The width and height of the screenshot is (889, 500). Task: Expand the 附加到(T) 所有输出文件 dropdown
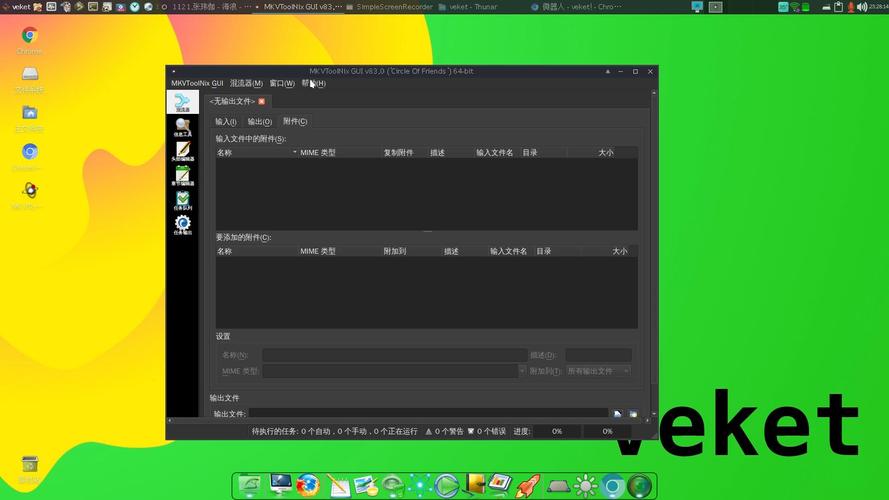tap(598, 371)
